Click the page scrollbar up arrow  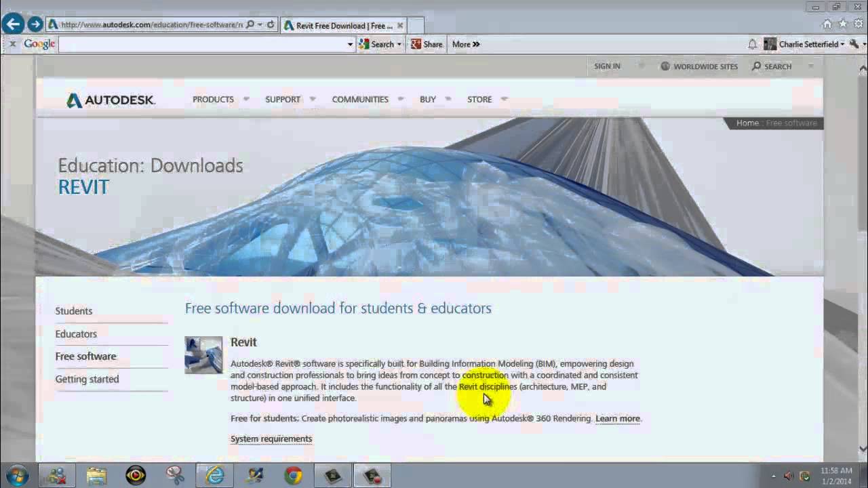point(863,68)
